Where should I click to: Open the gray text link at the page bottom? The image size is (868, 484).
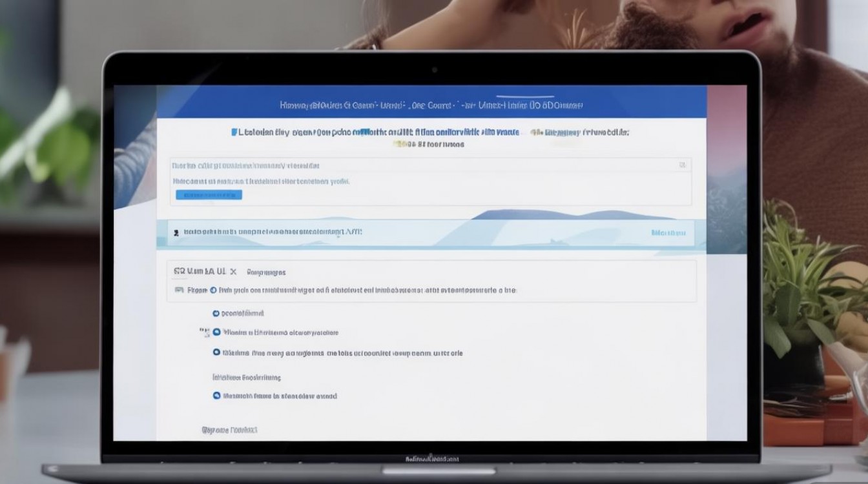[x=229, y=429]
